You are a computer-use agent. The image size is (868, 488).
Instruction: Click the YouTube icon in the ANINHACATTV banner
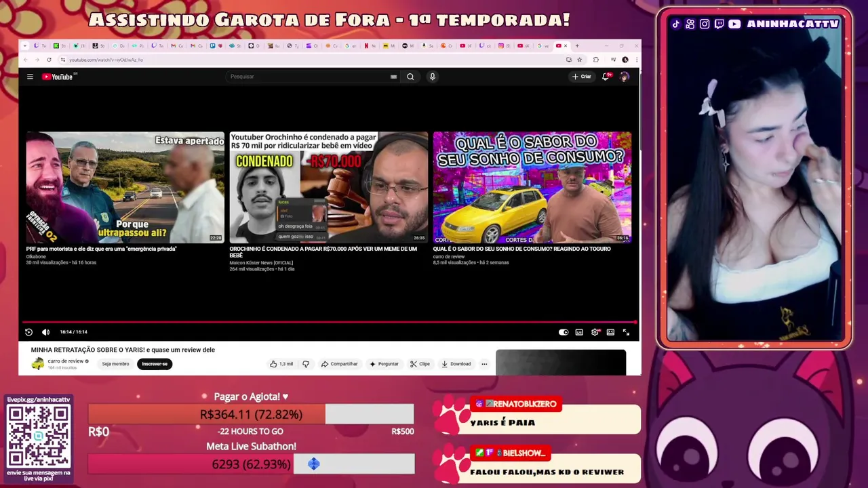pyautogui.click(x=734, y=24)
